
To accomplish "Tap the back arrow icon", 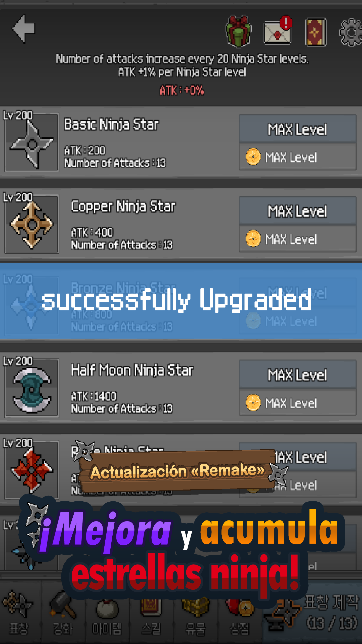I will point(24,28).
